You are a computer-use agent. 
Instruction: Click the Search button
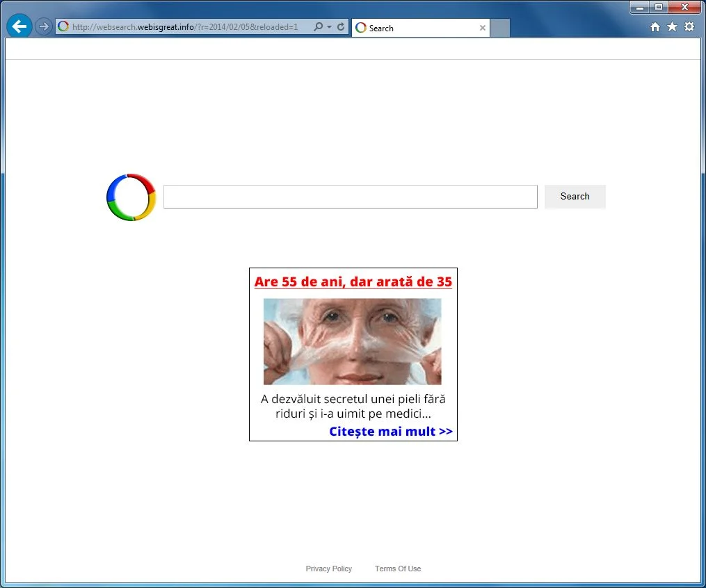575,197
